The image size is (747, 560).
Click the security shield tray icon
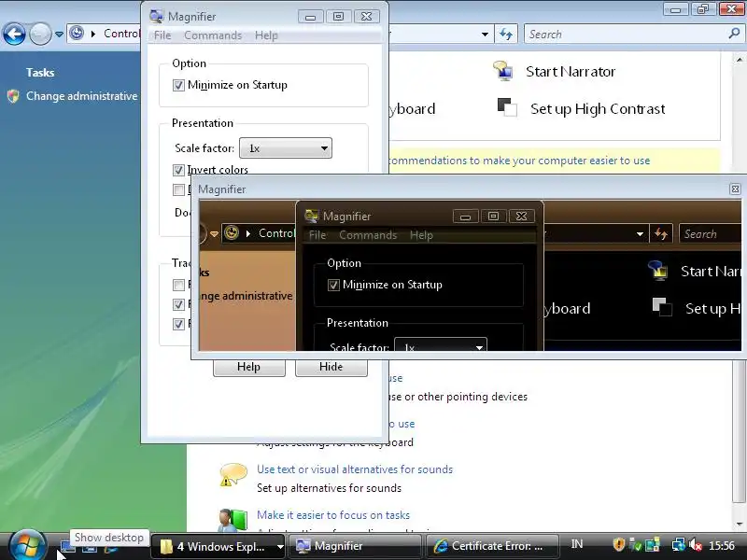(x=618, y=544)
